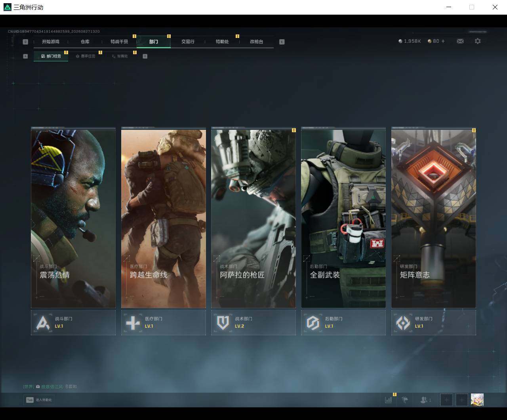
Task: Click the gold coin currency icon
Action: tap(429, 41)
